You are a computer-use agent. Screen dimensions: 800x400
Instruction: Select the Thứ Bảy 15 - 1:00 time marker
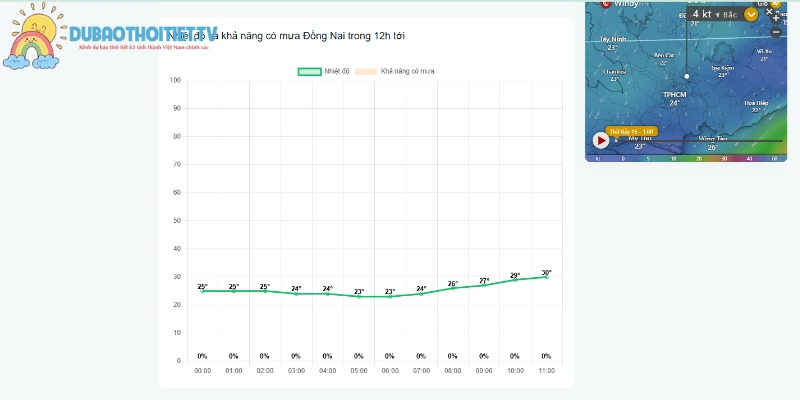point(631,132)
